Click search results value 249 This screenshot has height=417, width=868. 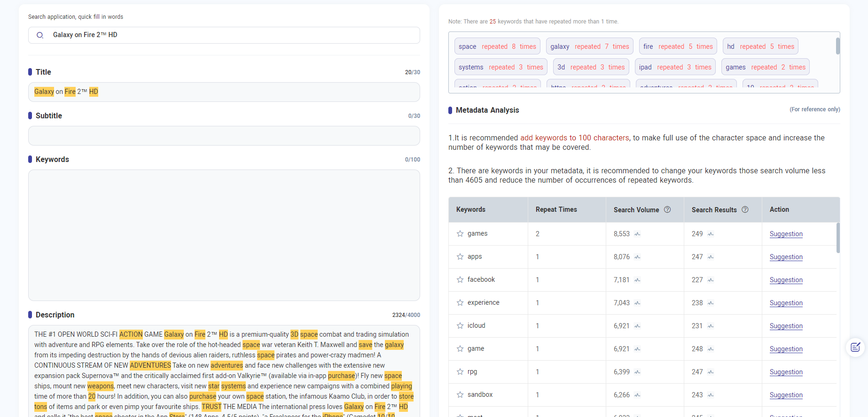(x=697, y=234)
